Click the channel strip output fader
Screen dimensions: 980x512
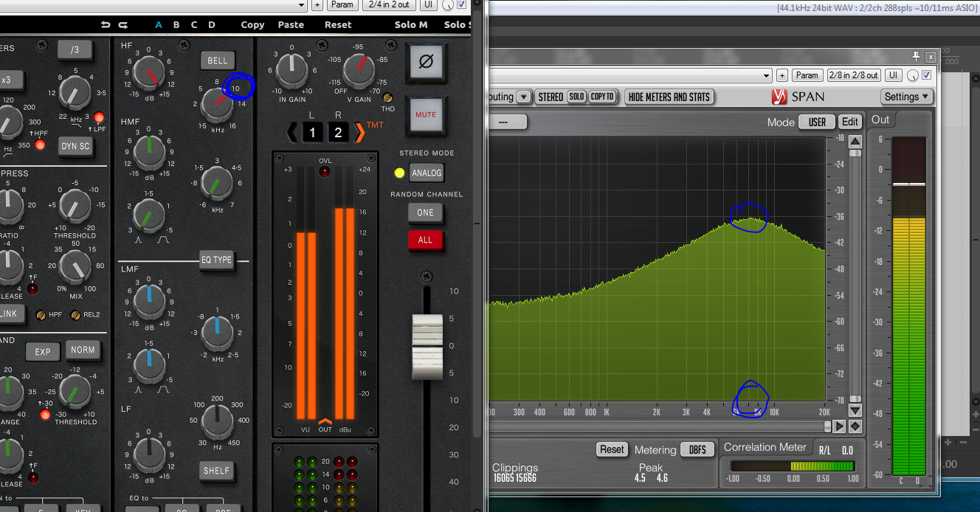click(427, 347)
